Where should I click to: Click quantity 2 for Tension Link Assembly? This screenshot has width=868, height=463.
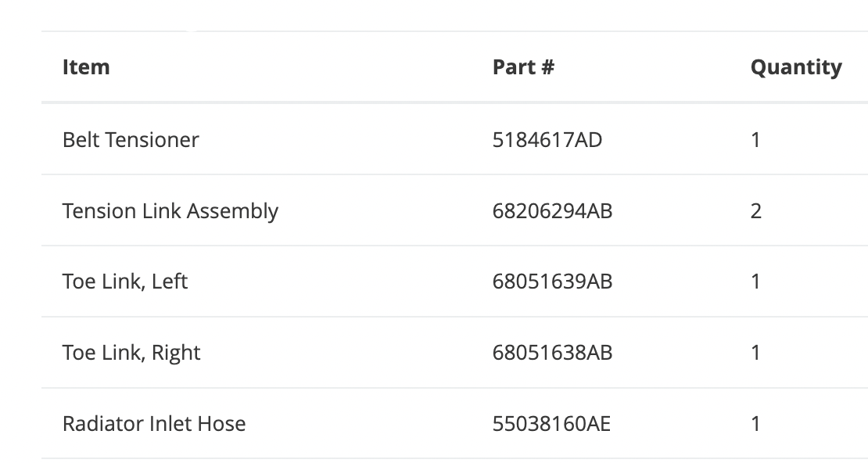(x=755, y=211)
